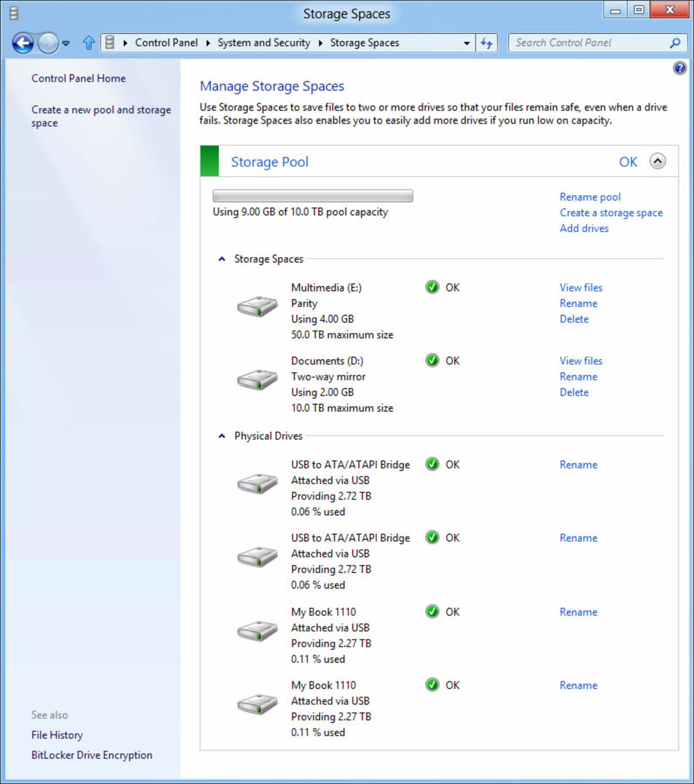Click the Multimedia (E:) drive icon
This screenshot has width=694, height=784.
click(x=256, y=306)
